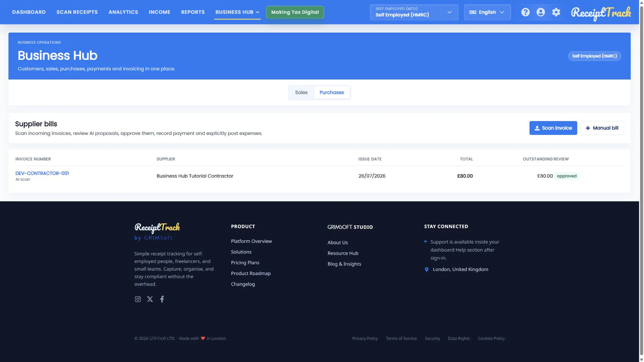Open Platform Overview footer link

pos(251,241)
